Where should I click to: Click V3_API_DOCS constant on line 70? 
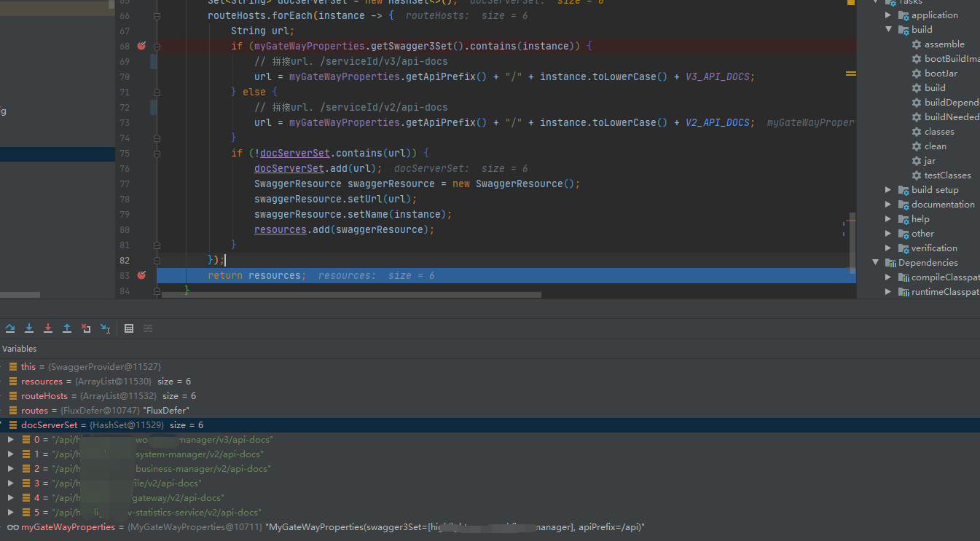(x=718, y=76)
